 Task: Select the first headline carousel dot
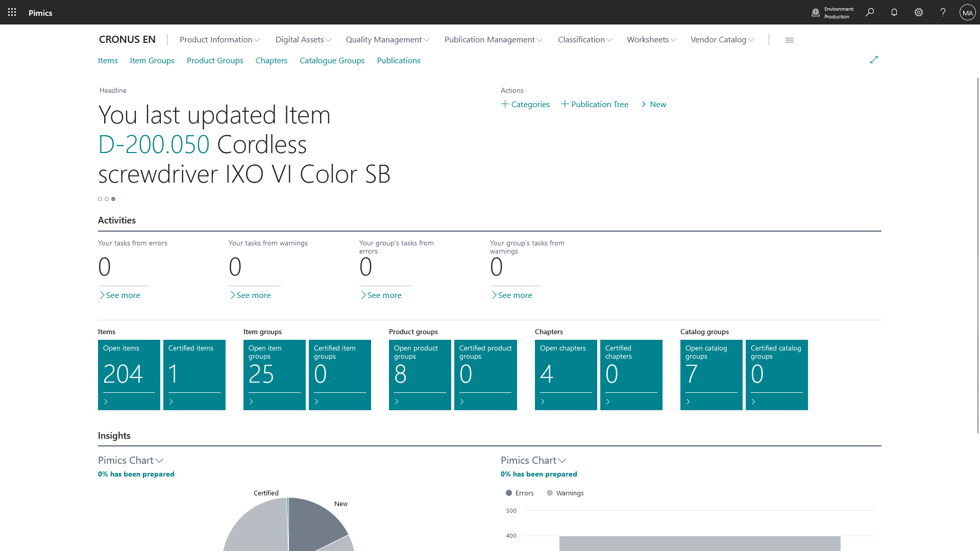(100, 199)
